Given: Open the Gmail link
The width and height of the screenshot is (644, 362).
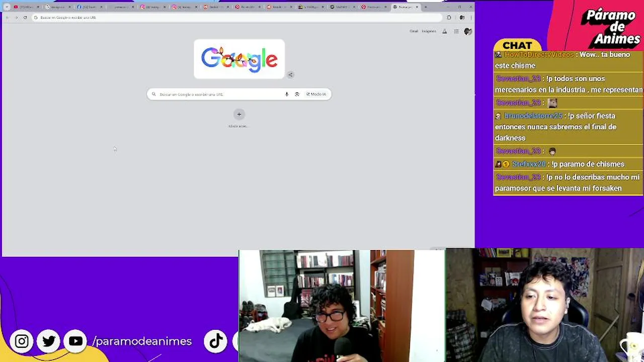Looking at the screenshot, I should tap(414, 31).
